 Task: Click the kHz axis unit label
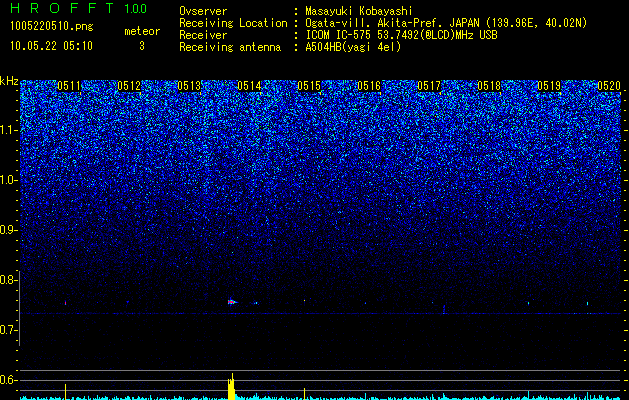click(x=9, y=81)
